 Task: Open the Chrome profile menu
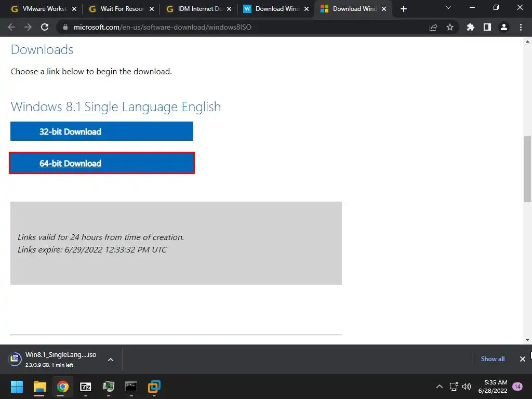pos(504,27)
